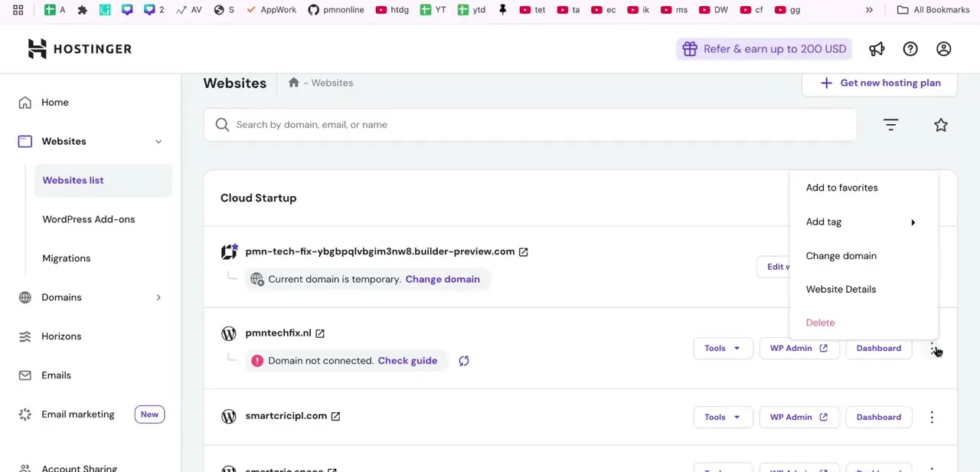Open Horizons in sidebar
980x472 pixels.
pos(61,336)
